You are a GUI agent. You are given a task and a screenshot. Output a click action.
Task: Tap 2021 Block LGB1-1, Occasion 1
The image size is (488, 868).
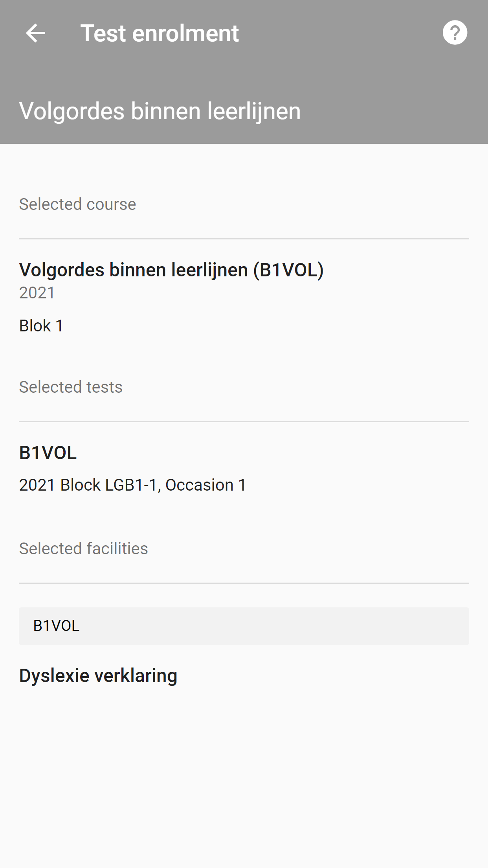pyautogui.click(x=132, y=485)
